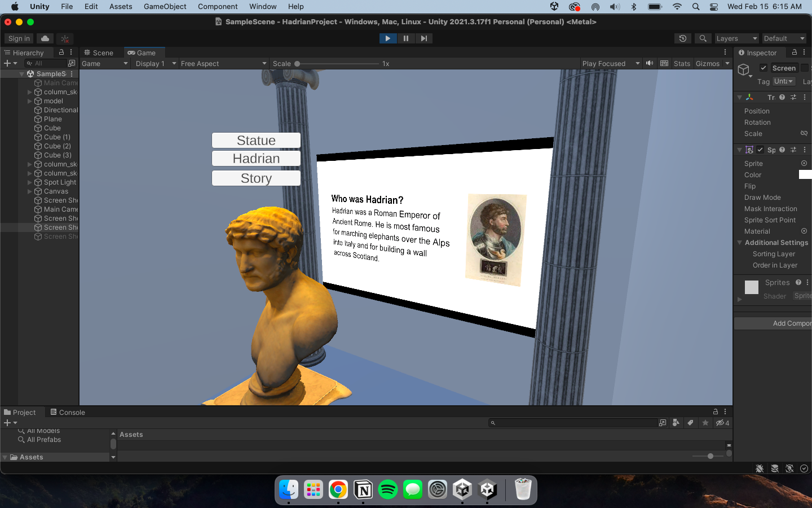This screenshot has height=508, width=812.
Task: Open the Transform component kebab menu
Action: tap(805, 97)
